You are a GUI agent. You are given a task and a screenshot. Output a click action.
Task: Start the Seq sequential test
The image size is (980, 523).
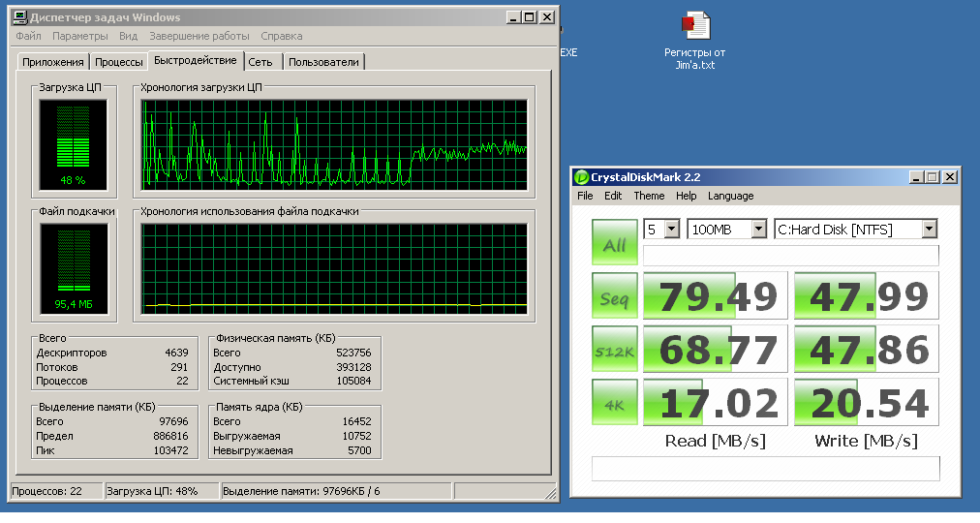coord(614,295)
